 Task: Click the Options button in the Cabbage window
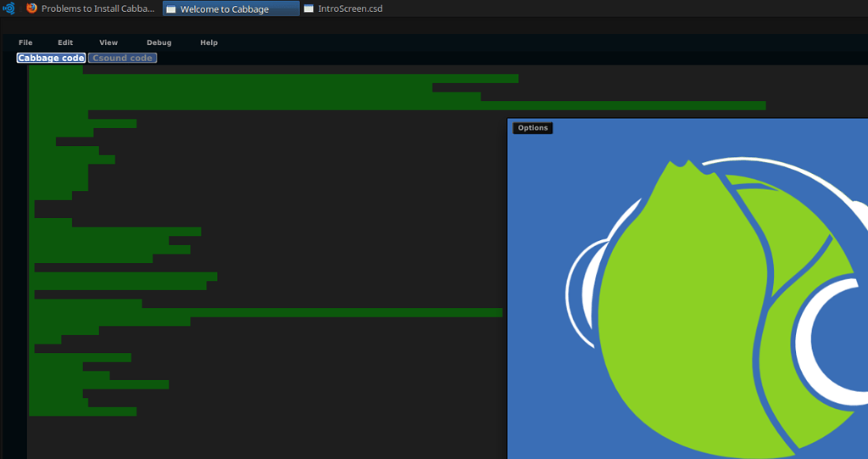point(532,128)
